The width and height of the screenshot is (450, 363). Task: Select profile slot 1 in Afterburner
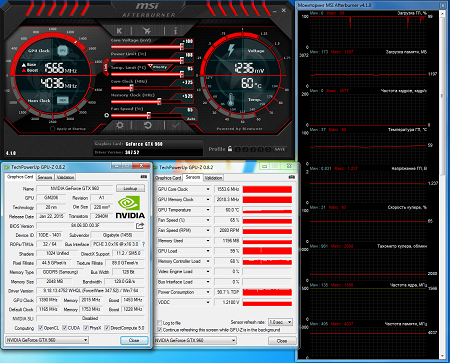(238, 149)
